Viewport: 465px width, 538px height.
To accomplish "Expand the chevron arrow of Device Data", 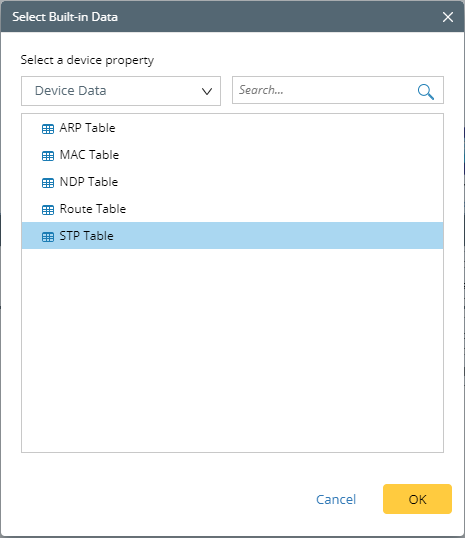I will pyautogui.click(x=207, y=91).
